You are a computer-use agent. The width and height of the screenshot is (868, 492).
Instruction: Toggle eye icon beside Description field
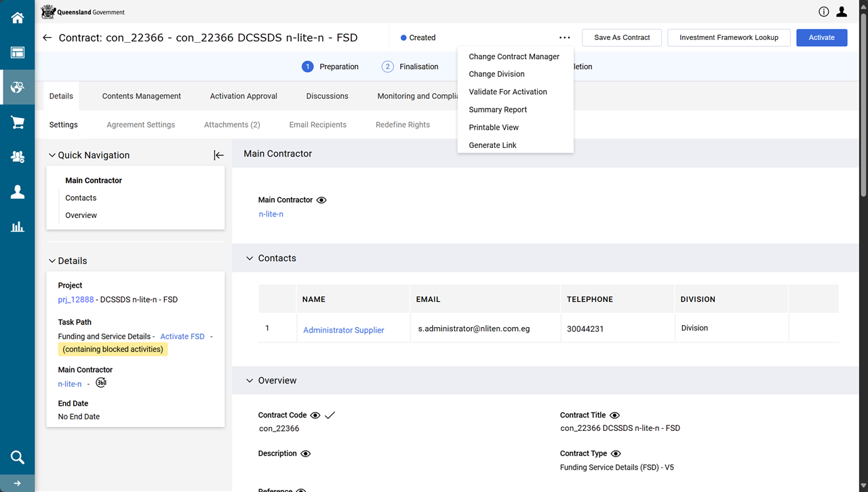[305, 454]
